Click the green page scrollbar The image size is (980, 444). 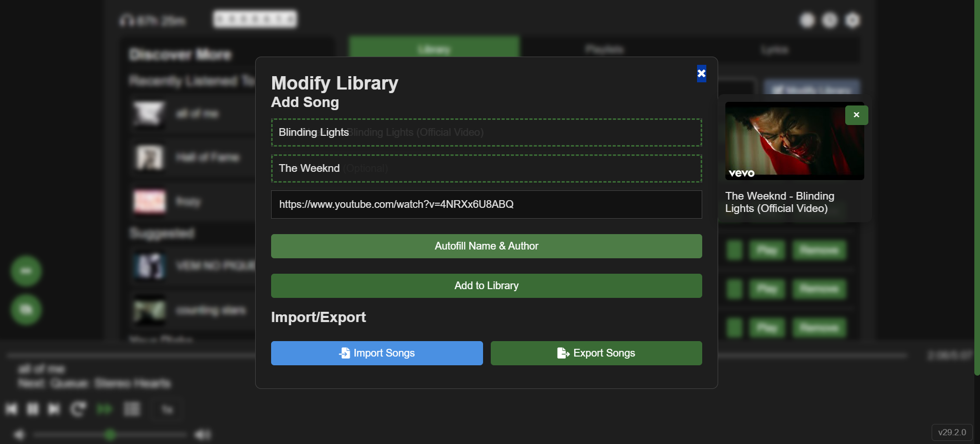pyautogui.click(x=977, y=188)
